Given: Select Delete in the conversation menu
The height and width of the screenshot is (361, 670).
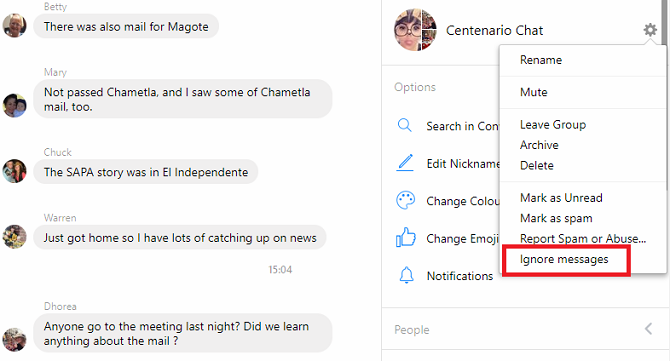Looking at the screenshot, I should tap(536, 165).
